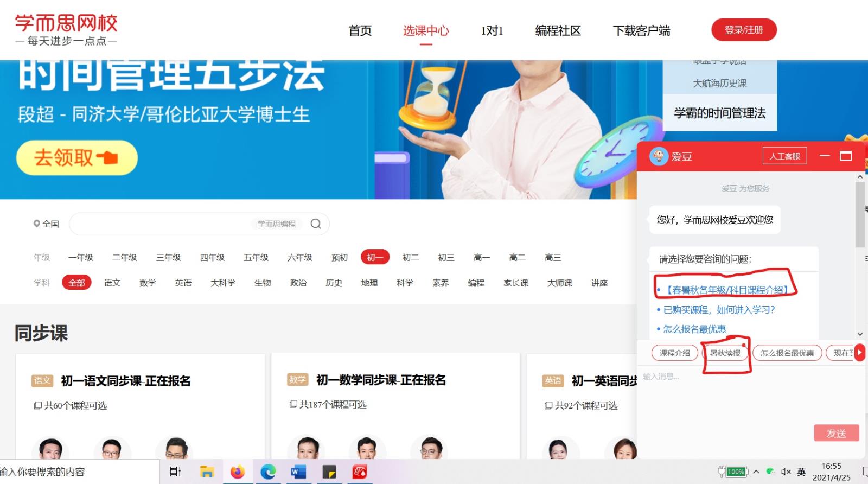This screenshot has height=484, width=868.
Task: Select the 学霸的时间管理法 banner tab
Action: click(719, 113)
